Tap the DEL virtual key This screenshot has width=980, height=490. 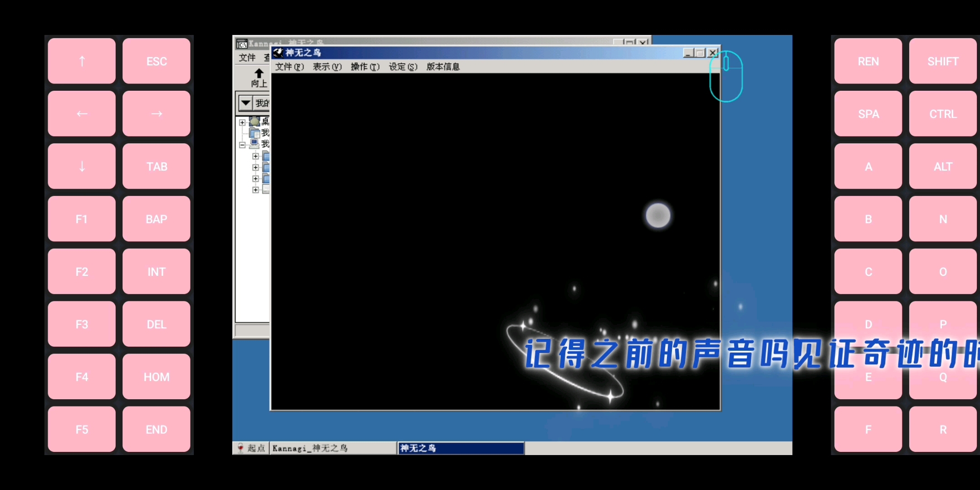[x=157, y=324]
